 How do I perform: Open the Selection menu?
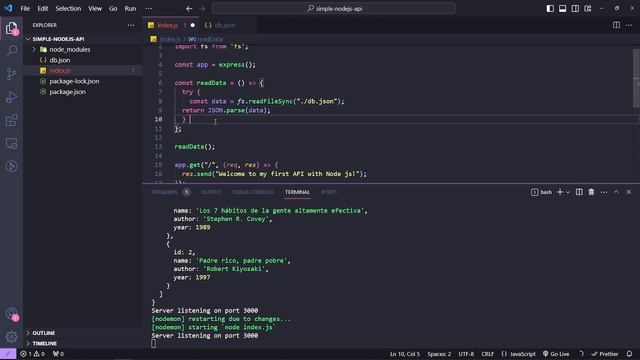[68, 9]
